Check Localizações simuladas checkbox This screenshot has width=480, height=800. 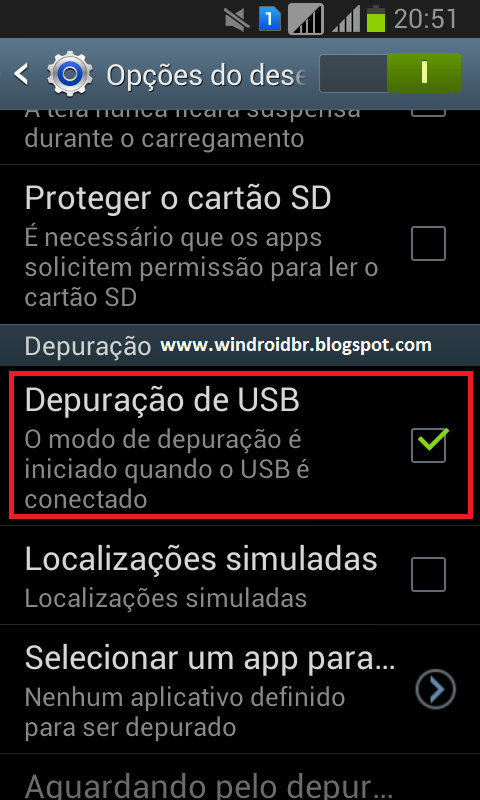coord(428,574)
